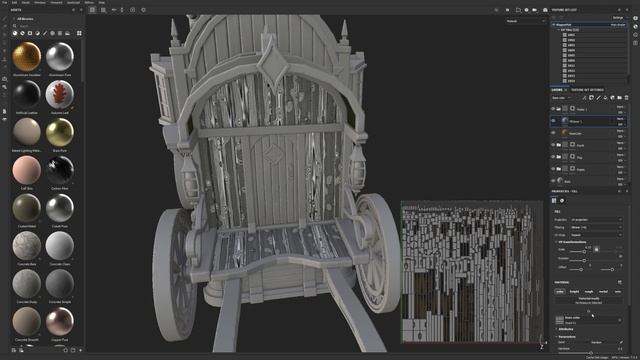Open the Mode menu
640x360 pixels.
coord(26,2)
